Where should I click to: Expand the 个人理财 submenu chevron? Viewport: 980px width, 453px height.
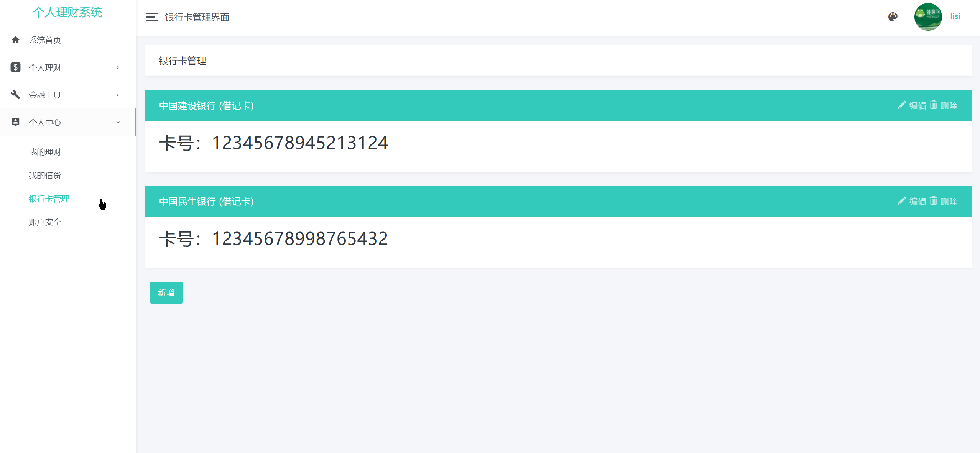118,67
